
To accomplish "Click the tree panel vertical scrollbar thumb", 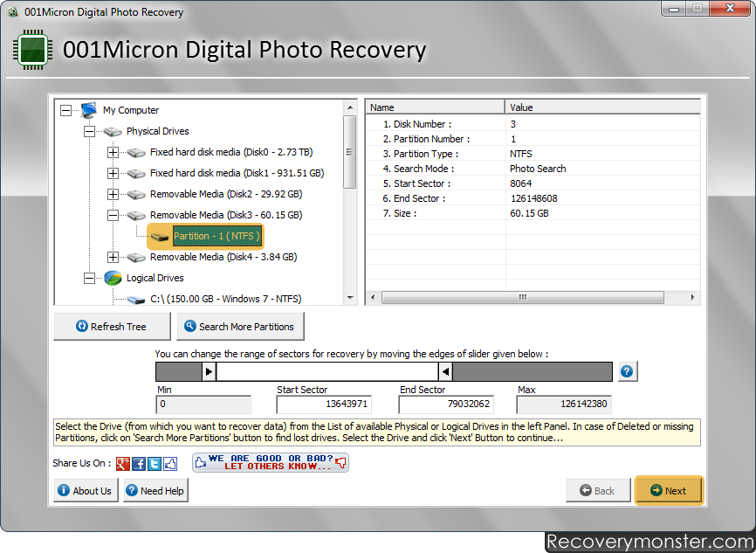I will pos(350,152).
